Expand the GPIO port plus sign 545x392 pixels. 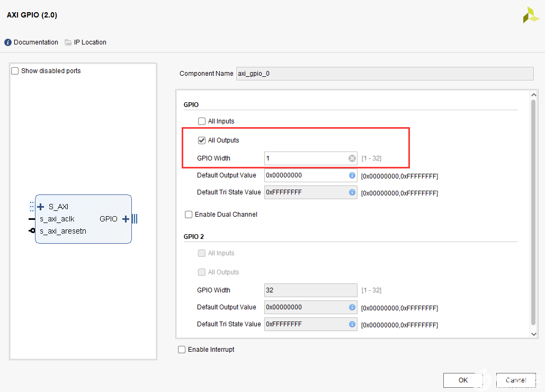[126, 219]
